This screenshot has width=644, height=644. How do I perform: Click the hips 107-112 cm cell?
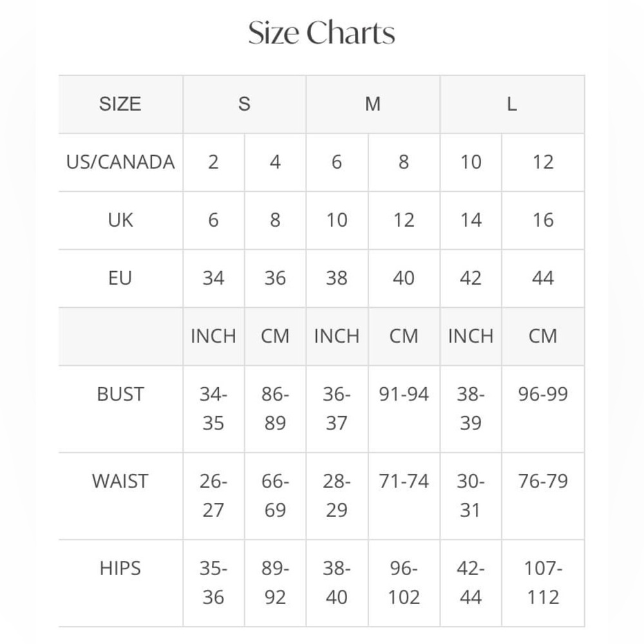(543, 583)
